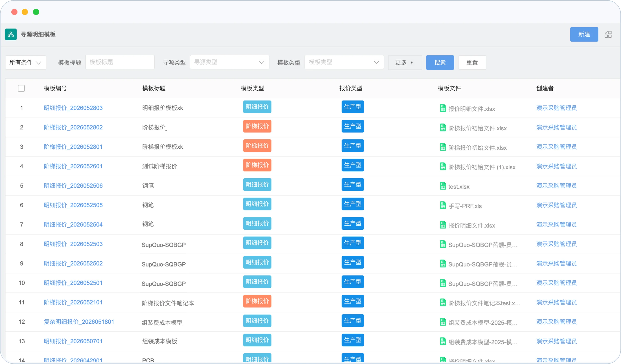Click 生产型 tag in row 4

(x=353, y=165)
